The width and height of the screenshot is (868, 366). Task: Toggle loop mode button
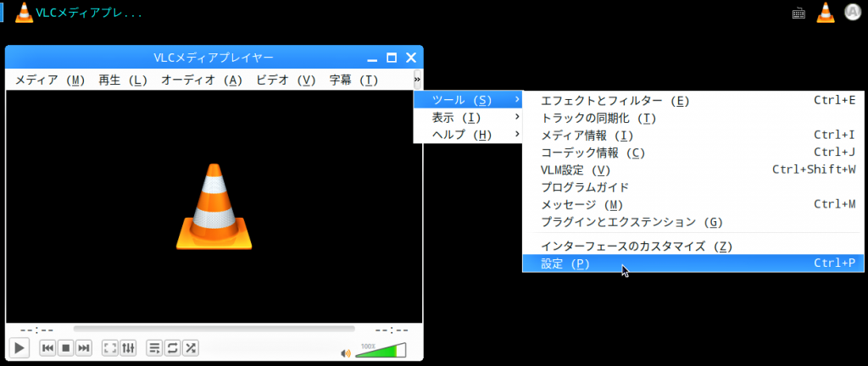pos(173,347)
